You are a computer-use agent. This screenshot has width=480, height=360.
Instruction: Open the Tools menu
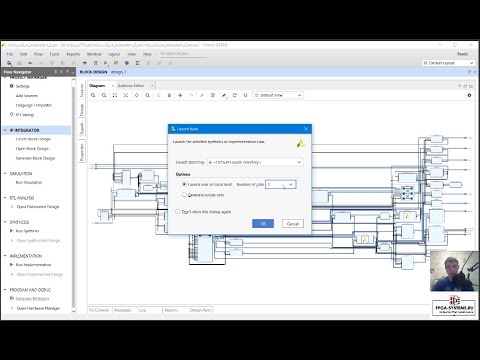tap(54, 54)
